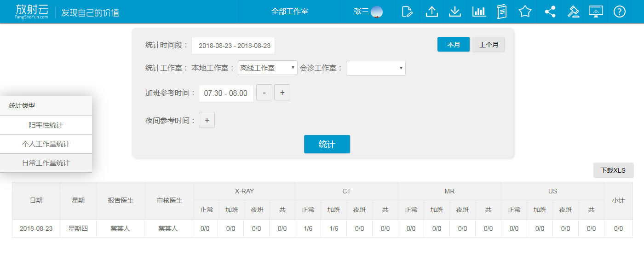Click the gavel review icon
Image resolution: width=644 pixels, height=274 pixels.
click(x=573, y=12)
